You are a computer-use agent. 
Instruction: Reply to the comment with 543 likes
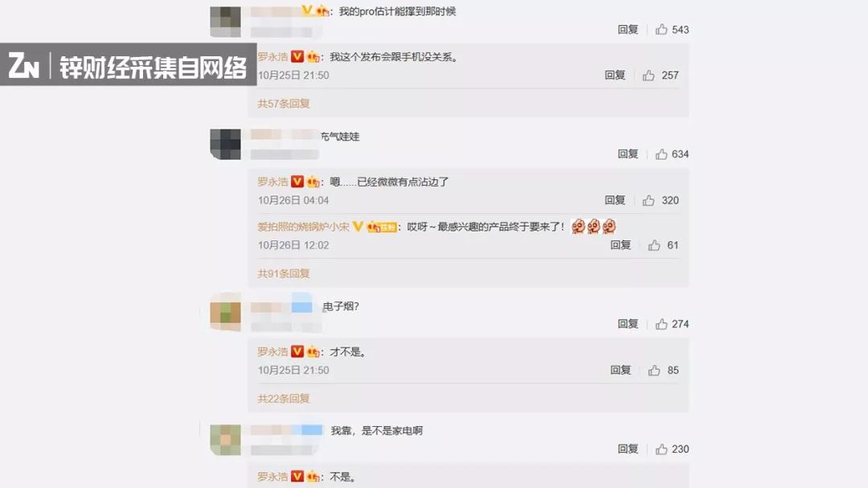click(628, 30)
